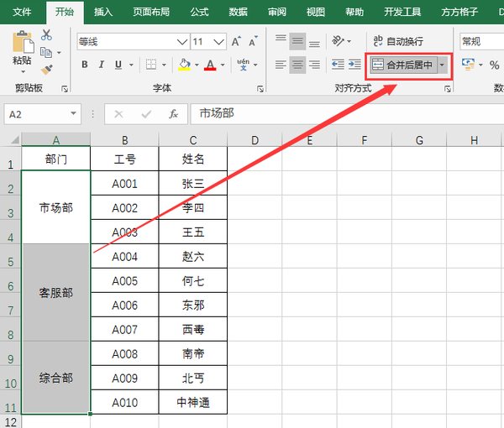Click the Borders icon
The image size is (504, 428).
pyautogui.click(x=151, y=65)
